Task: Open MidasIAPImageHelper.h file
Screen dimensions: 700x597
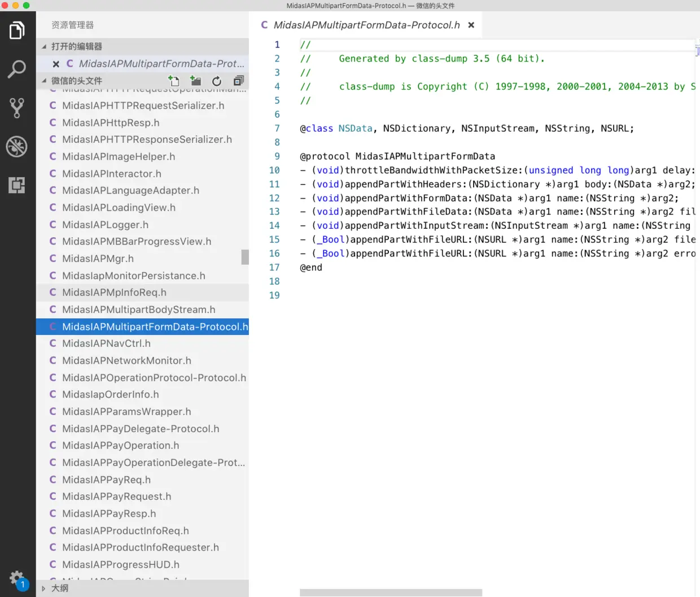Action: pyautogui.click(x=142, y=156)
